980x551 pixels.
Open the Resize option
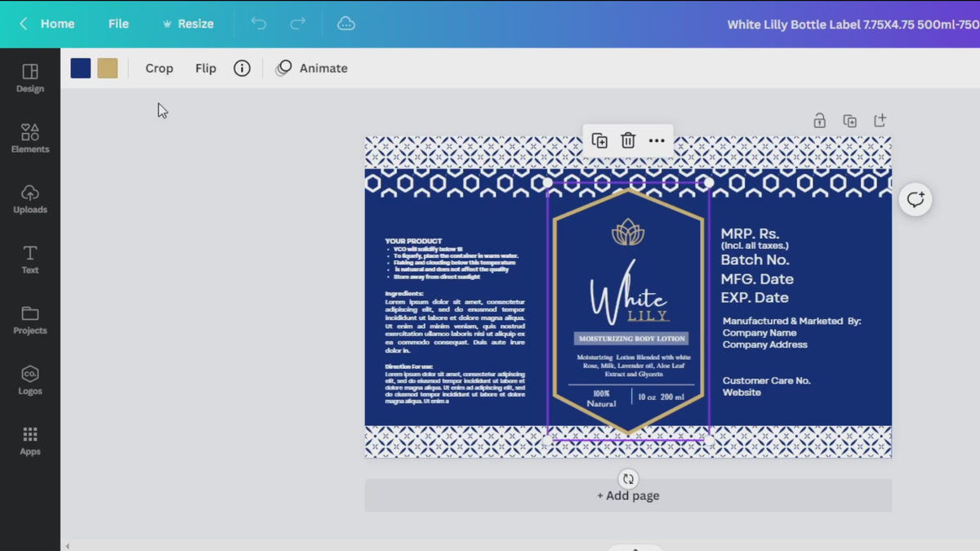coord(188,24)
